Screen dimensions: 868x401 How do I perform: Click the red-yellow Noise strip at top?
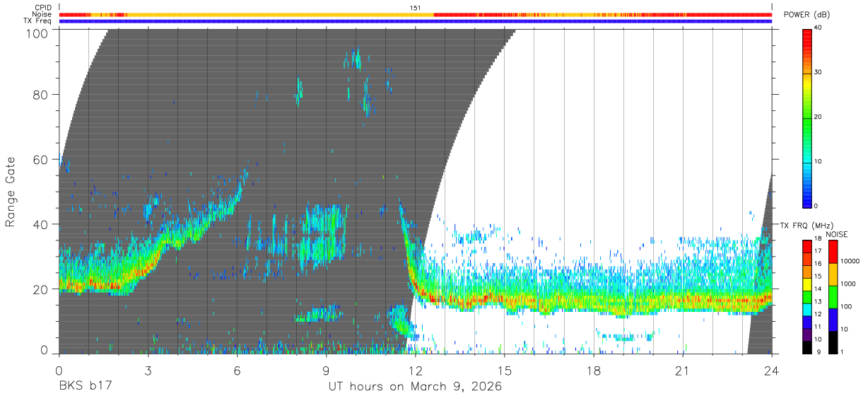coord(415,14)
